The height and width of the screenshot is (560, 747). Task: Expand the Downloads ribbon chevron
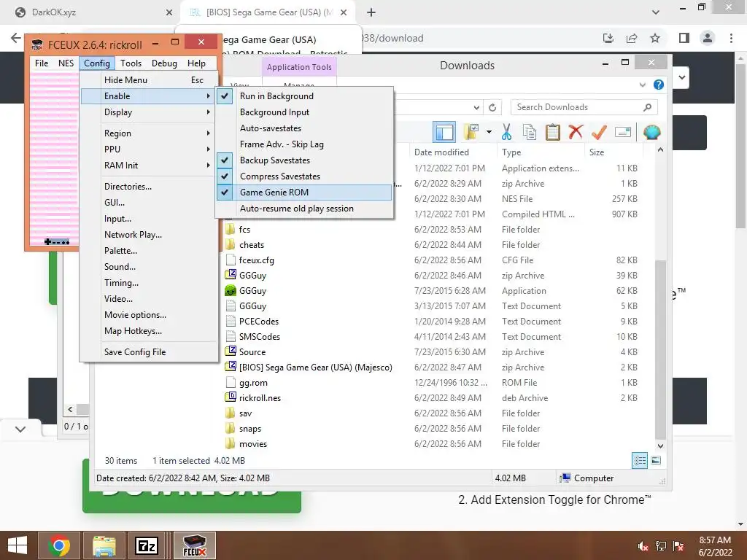point(642,85)
